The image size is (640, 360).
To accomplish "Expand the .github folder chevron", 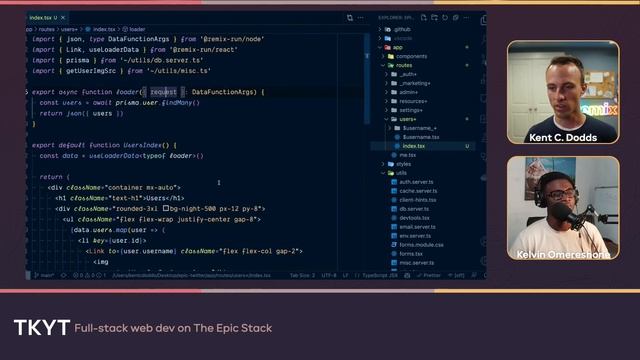I will pyautogui.click(x=380, y=29).
